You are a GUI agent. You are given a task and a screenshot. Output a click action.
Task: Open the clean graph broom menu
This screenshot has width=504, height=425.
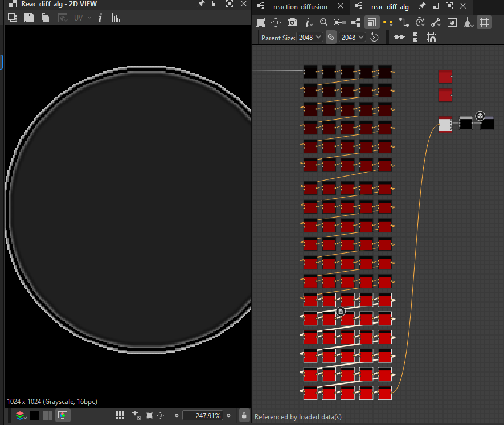(468, 22)
